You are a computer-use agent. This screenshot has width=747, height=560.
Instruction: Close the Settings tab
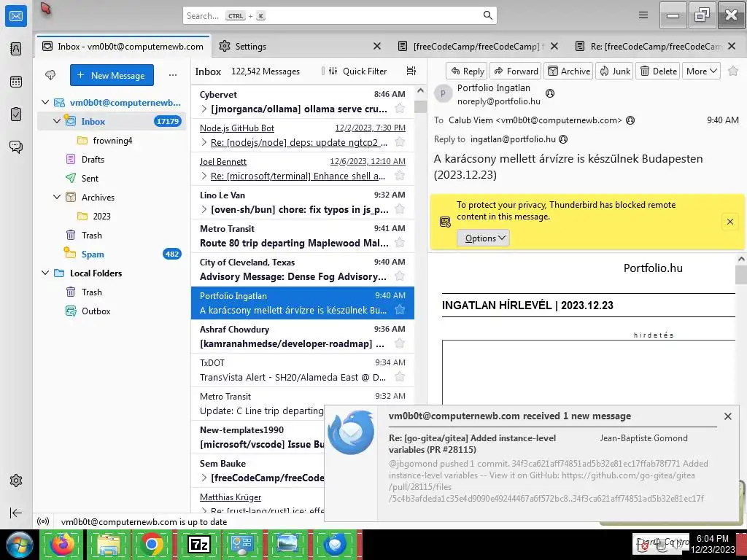tap(377, 46)
